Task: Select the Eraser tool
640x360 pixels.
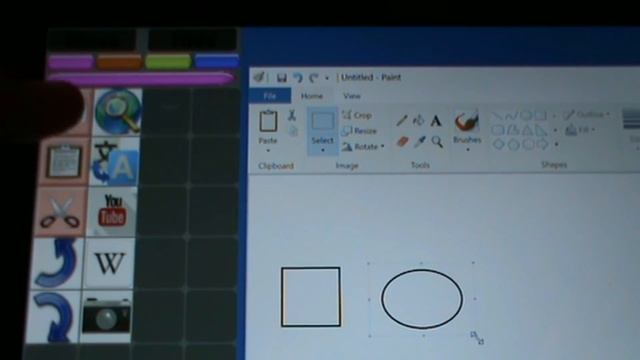Action: click(x=402, y=142)
